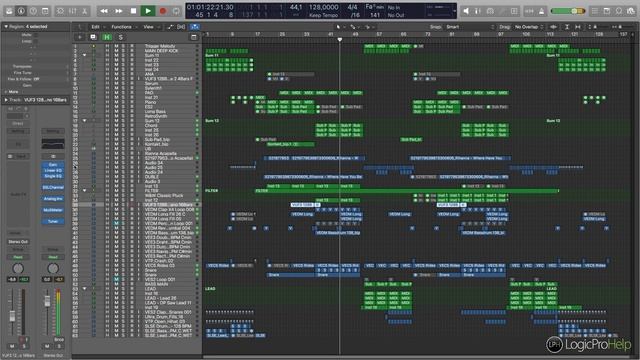Toggle the green Hide tracks H button
This screenshot has height=360, width=640.
coord(107,37)
